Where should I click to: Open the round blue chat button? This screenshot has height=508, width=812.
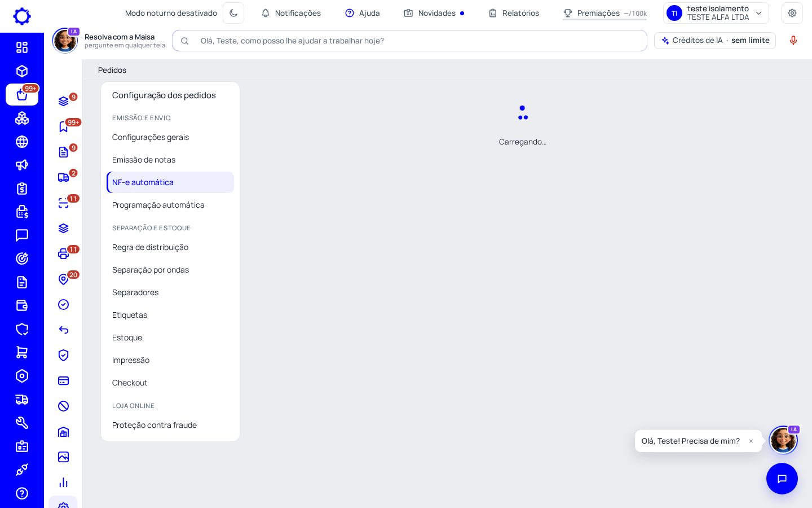click(782, 479)
